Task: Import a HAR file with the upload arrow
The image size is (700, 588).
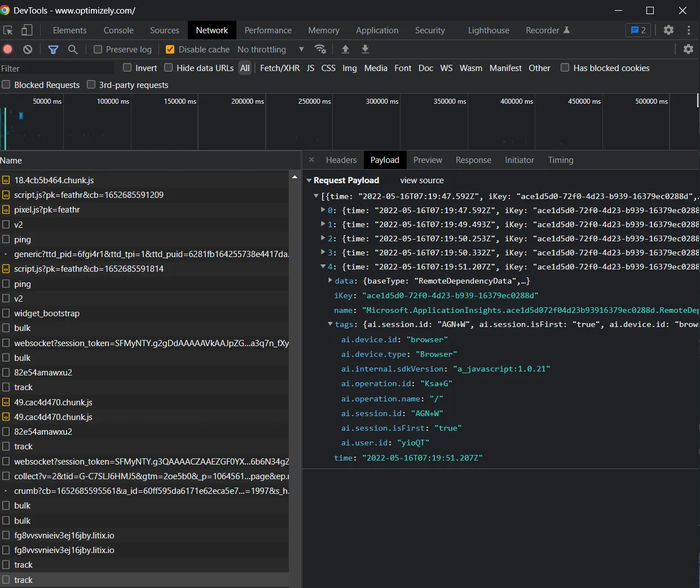Action: click(345, 50)
